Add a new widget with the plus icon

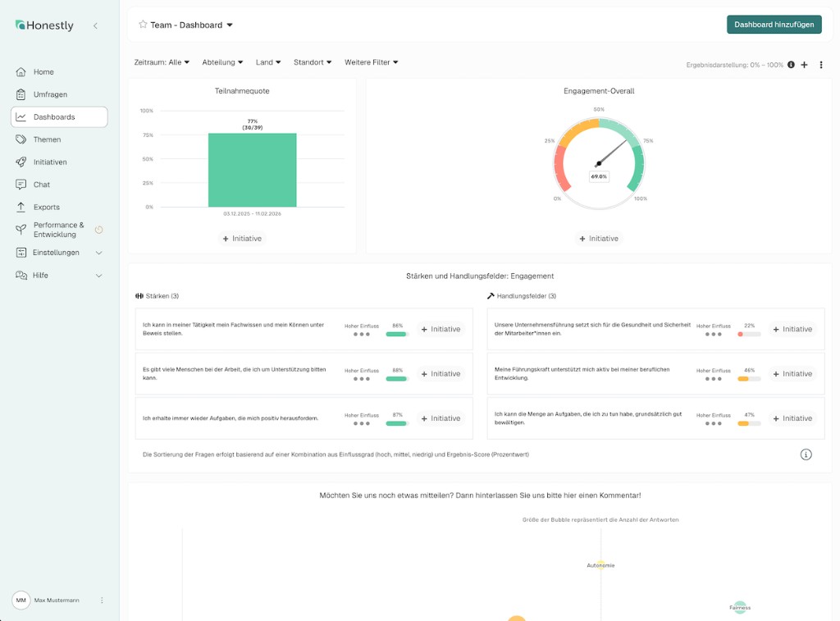(805, 64)
